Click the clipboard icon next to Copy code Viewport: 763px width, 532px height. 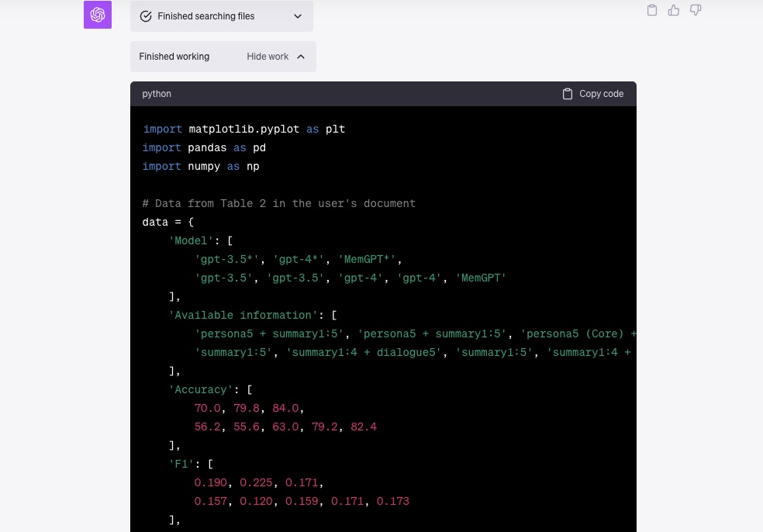[x=567, y=94]
